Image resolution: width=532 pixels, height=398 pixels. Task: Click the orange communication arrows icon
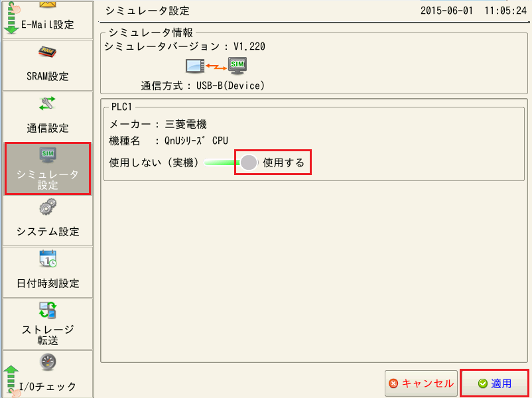click(216, 66)
